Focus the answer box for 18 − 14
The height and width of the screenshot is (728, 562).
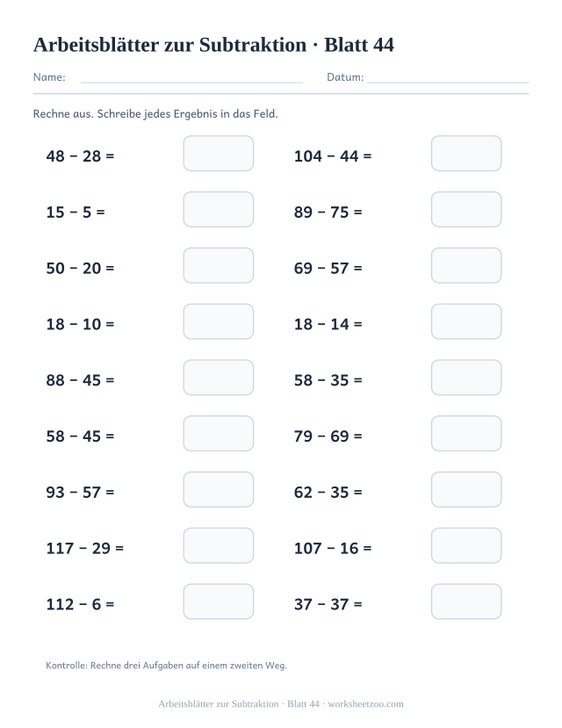point(466,321)
